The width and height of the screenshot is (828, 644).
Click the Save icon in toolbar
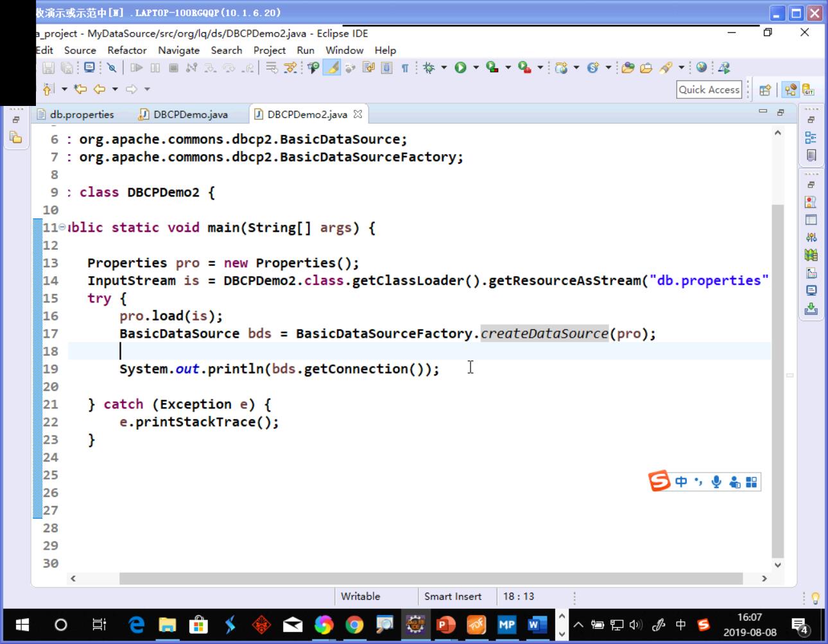(x=48, y=67)
